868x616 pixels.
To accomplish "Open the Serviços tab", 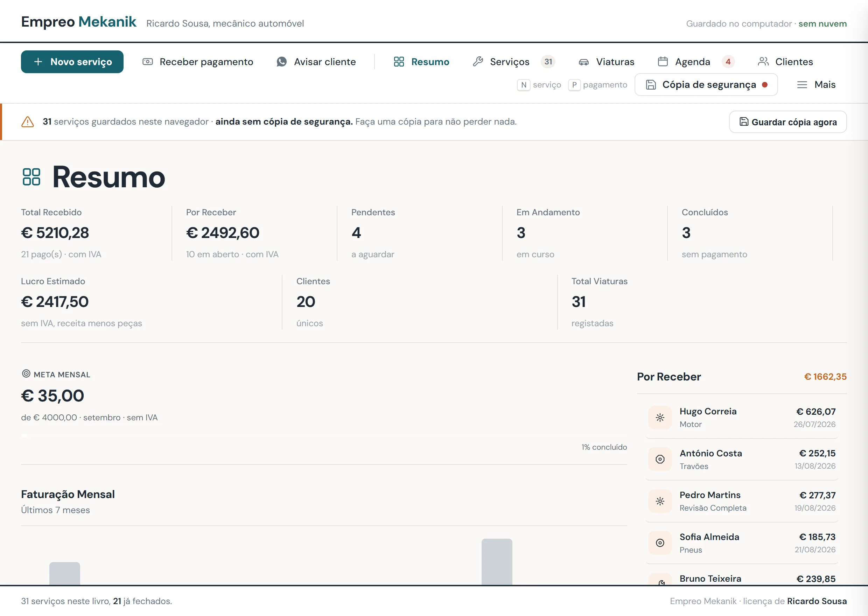I will click(x=514, y=62).
